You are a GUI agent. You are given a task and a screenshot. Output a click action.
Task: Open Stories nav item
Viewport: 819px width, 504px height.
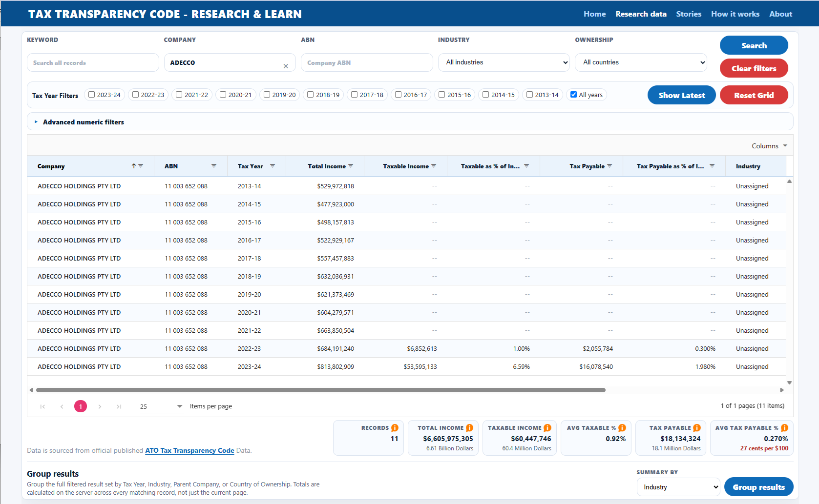[x=689, y=14]
